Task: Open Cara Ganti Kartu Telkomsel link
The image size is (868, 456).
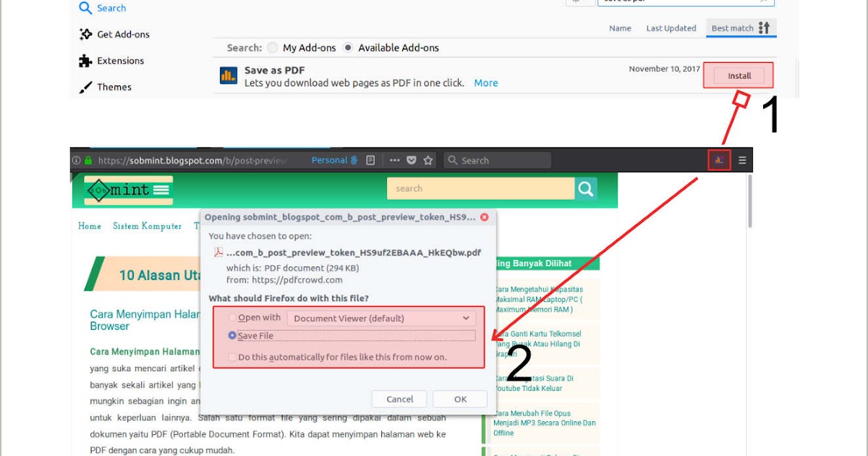Action: (537, 344)
